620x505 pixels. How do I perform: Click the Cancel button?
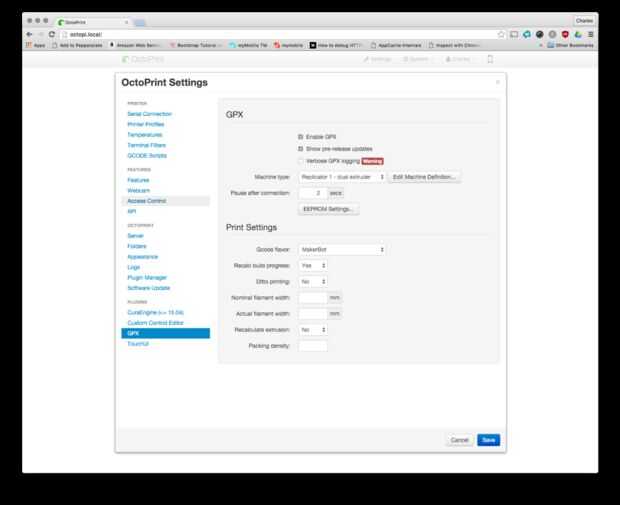(459, 440)
